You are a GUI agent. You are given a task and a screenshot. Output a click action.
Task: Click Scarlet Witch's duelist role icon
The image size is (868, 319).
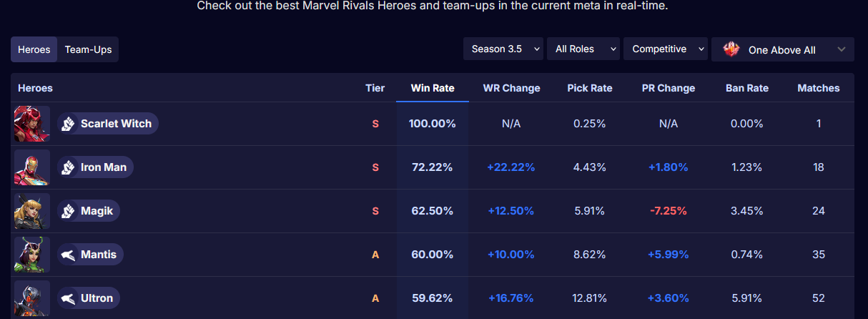(68, 124)
